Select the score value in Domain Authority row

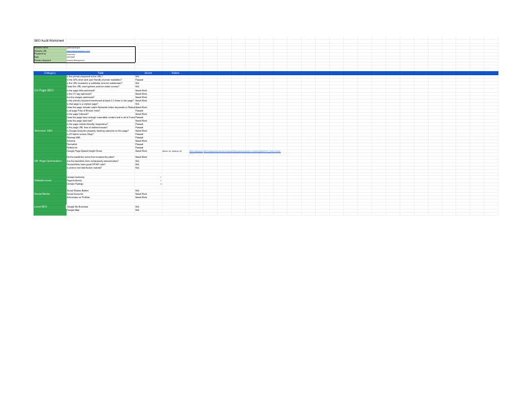coord(148,177)
